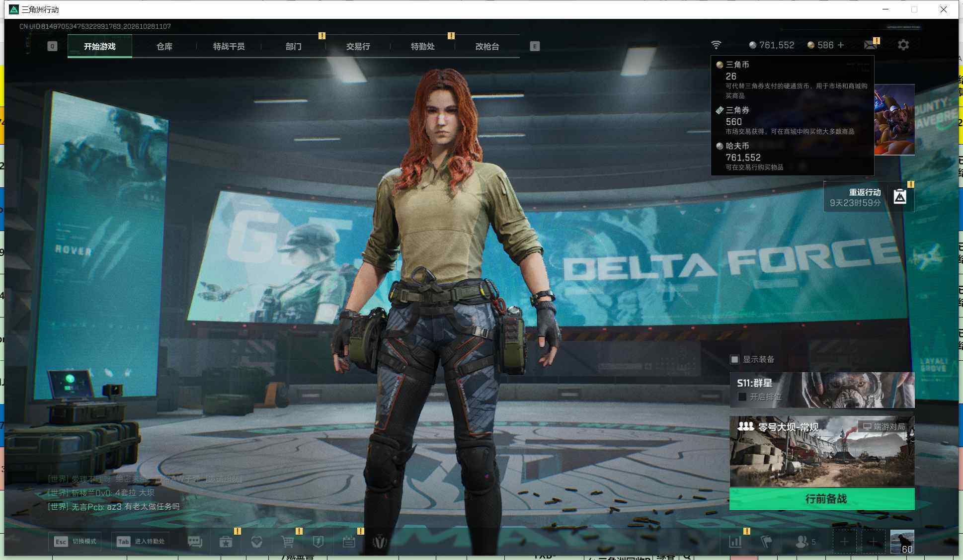
Task: Select the 零号大坝-常规 map card
Action: (822, 452)
